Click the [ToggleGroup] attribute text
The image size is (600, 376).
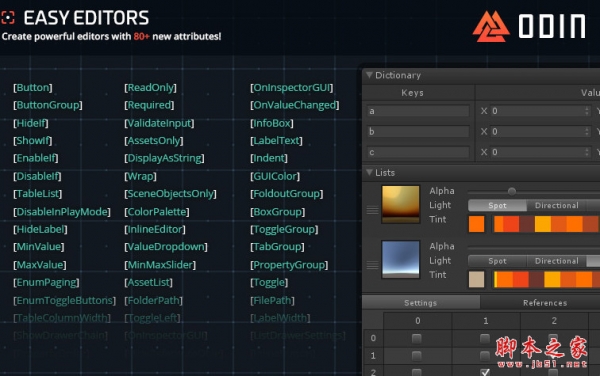tap(284, 230)
